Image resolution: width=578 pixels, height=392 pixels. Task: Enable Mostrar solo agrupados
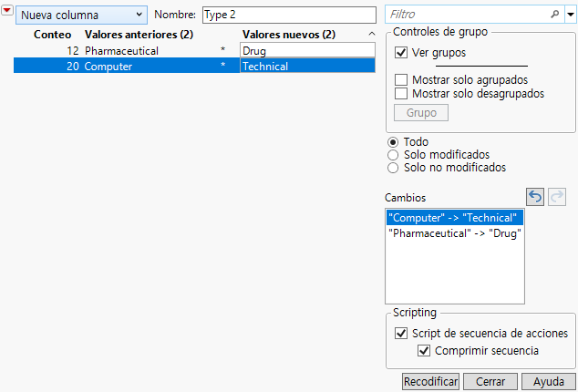coord(401,79)
